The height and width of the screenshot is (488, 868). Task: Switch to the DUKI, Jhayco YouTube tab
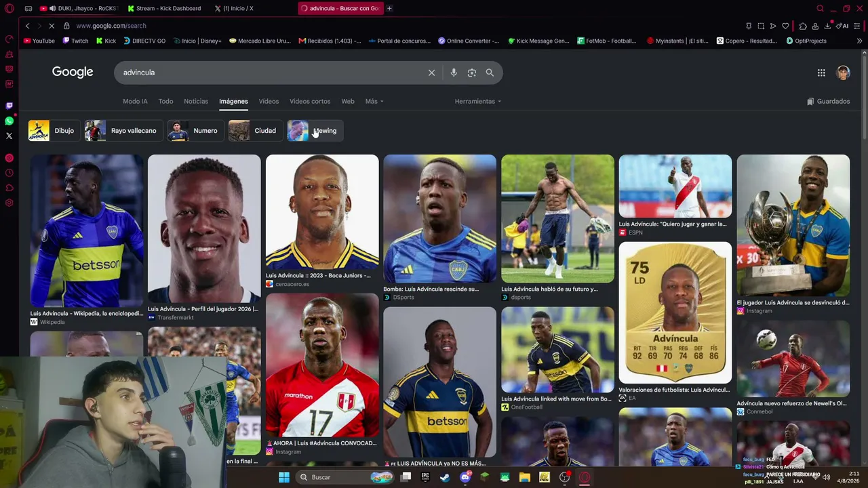[x=78, y=8]
